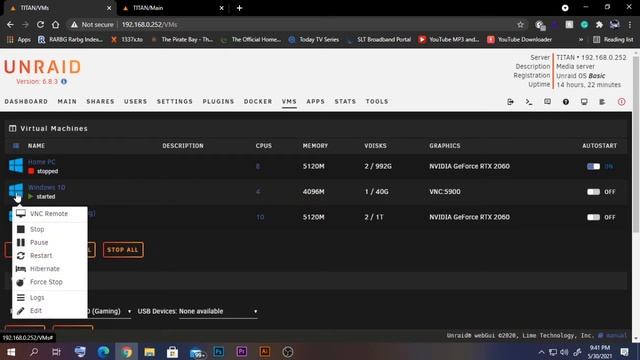The width and height of the screenshot is (640, 360).
Task: Open the Apps bookmarks shortcut
Action: pos(19,40)
